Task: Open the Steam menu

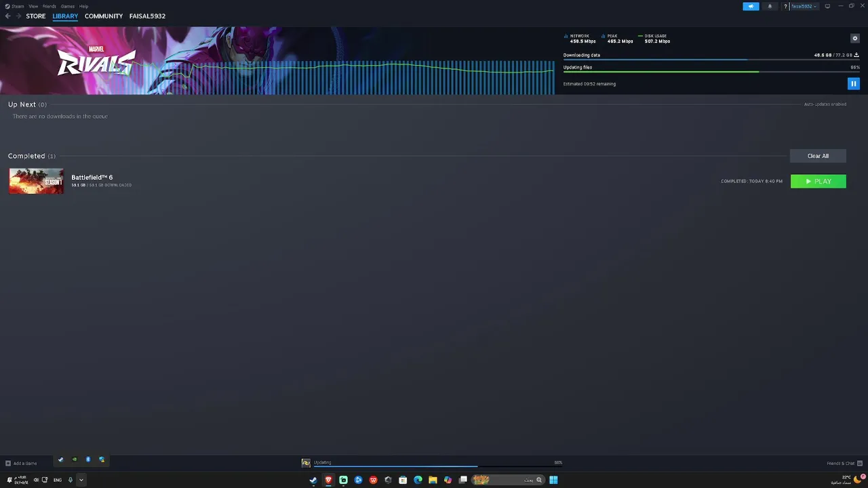Action: tap(15, 6)
